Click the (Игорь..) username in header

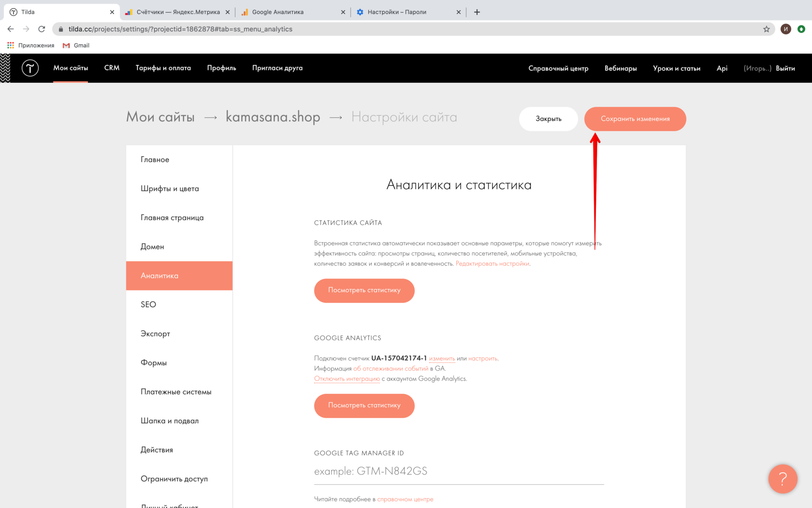coord(757,68)
